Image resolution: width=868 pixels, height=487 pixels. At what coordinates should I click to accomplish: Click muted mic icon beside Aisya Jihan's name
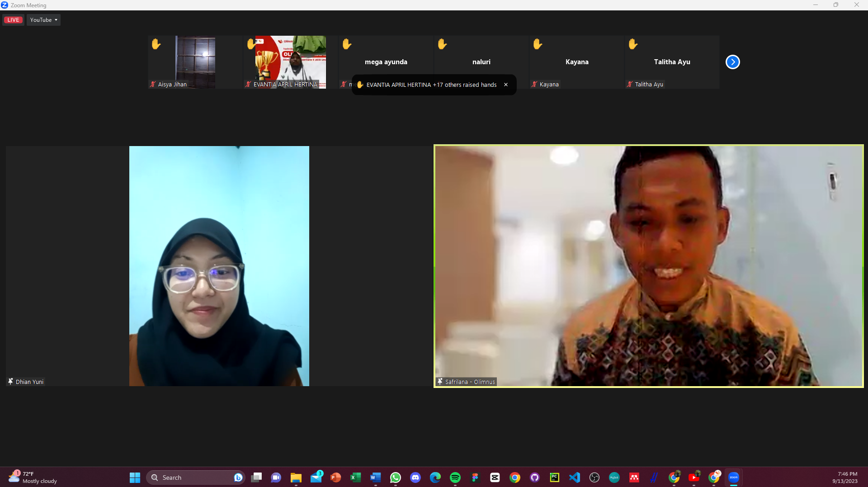coord(153,84)
